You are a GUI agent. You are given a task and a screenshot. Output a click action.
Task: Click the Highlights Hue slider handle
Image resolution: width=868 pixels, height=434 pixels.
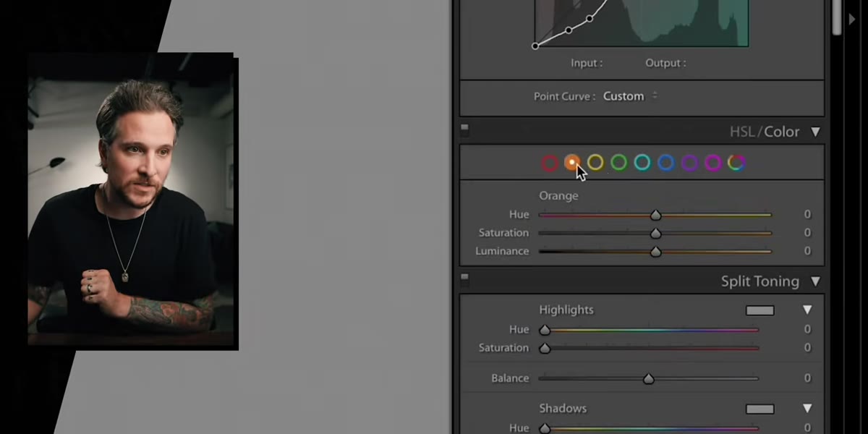point(545,330)
